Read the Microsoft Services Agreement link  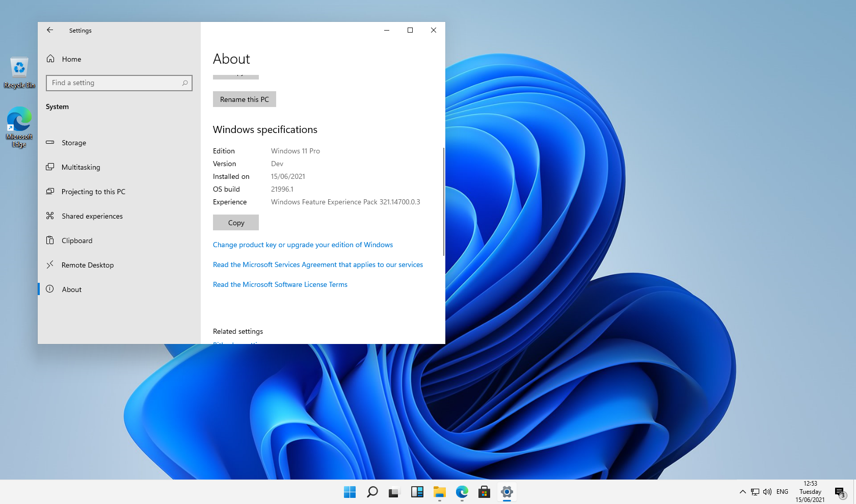tap(317, 264)
